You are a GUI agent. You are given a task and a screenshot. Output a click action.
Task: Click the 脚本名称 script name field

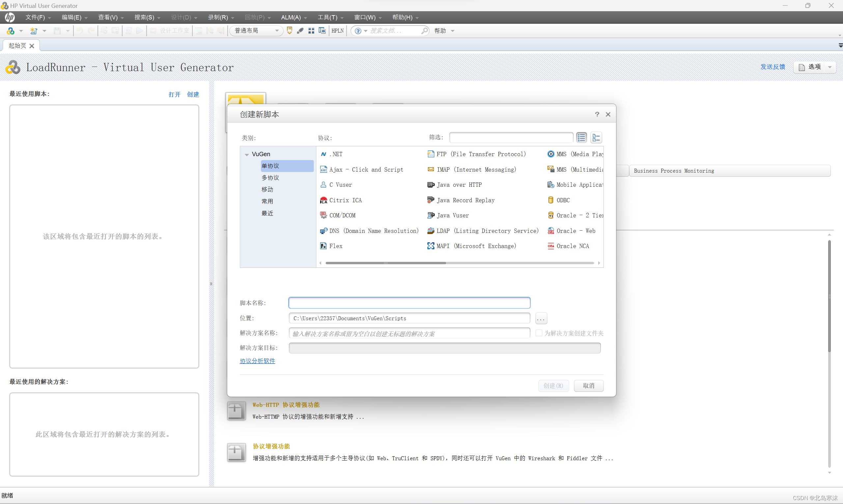coord(409,303)
